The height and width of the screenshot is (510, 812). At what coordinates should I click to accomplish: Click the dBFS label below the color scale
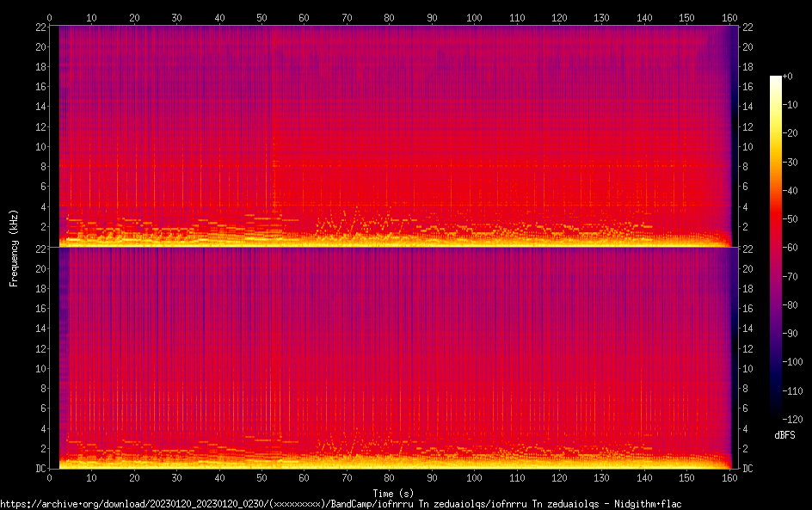(x=784, y=436)
